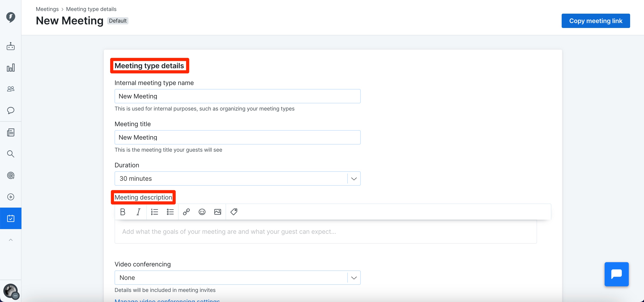
Task: Click the Default badge next to title
Action: [118, 21]
